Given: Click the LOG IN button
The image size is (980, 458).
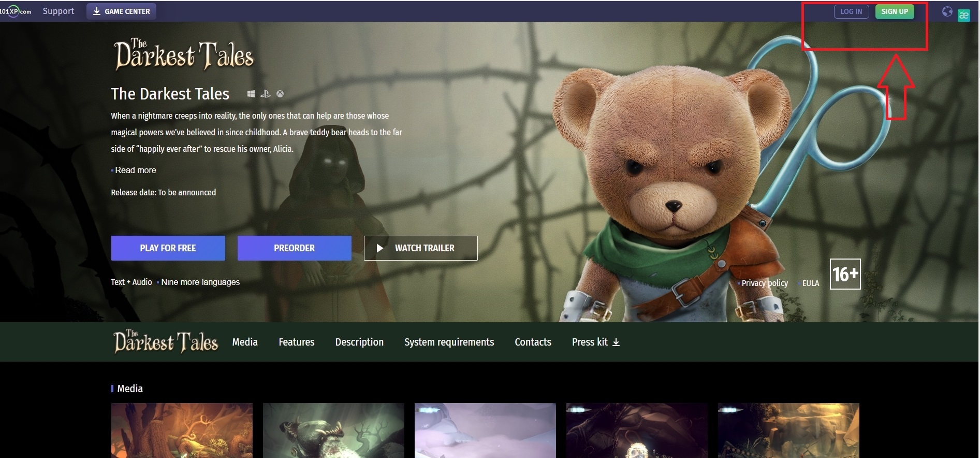Looking at the screenshot, I should (x=851, y=11).
